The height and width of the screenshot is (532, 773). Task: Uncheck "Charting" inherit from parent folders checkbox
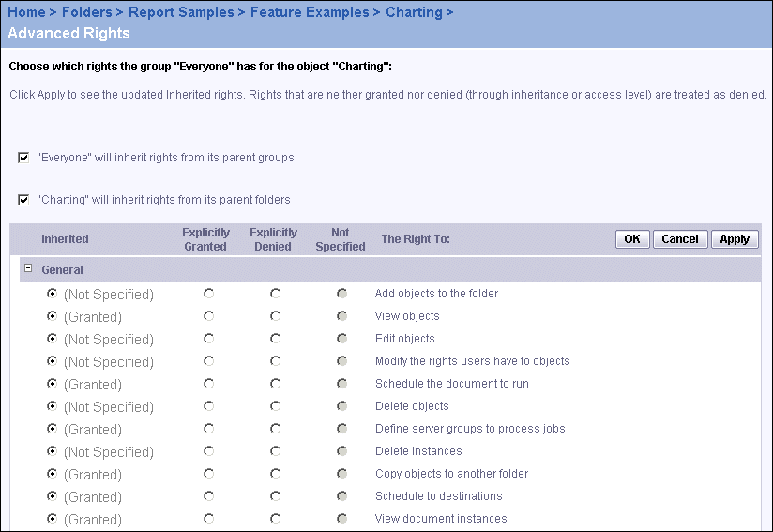pos(23,200)
